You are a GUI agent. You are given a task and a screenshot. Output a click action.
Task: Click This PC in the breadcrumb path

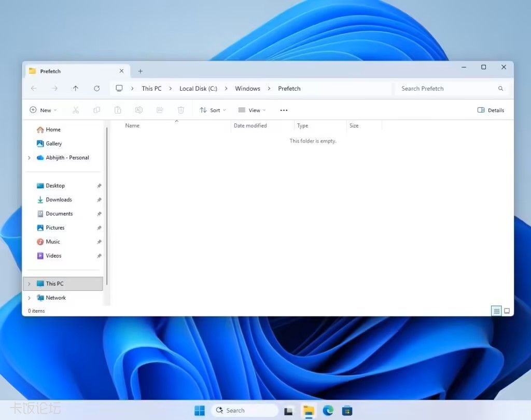tap(151, 88)
